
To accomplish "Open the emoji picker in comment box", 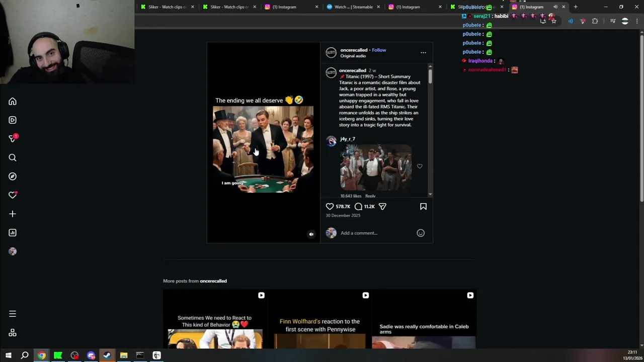I will tap(421, 233).
